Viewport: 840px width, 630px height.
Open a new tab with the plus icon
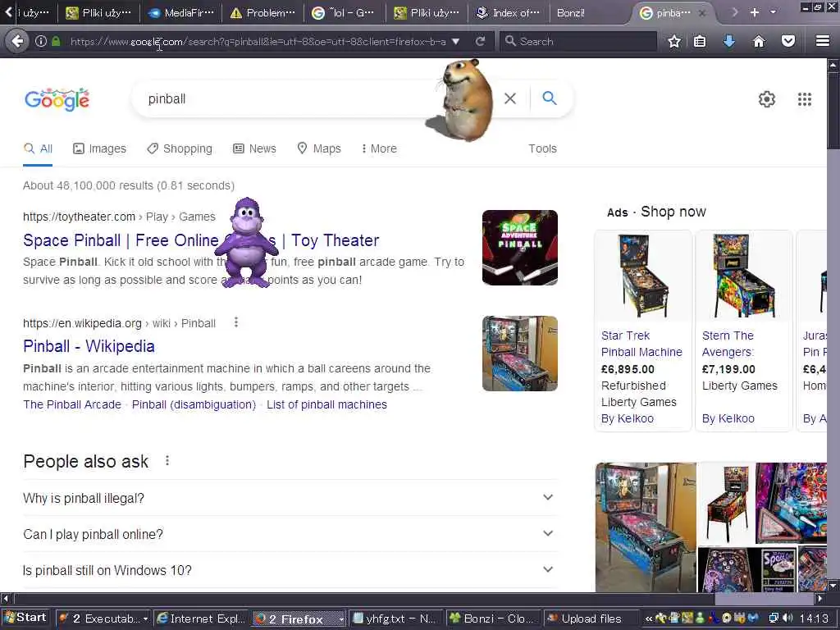tap(755, 12)
